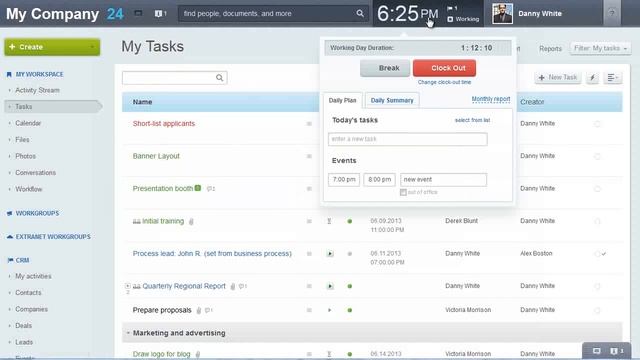Screen dimensions: 640x360
Task: Open Files in sidebar
Action: [x=22, y=140]
